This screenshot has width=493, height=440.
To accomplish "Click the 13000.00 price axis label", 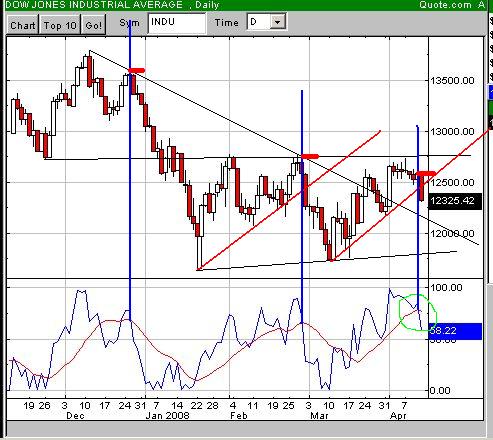I will [452, 132].
